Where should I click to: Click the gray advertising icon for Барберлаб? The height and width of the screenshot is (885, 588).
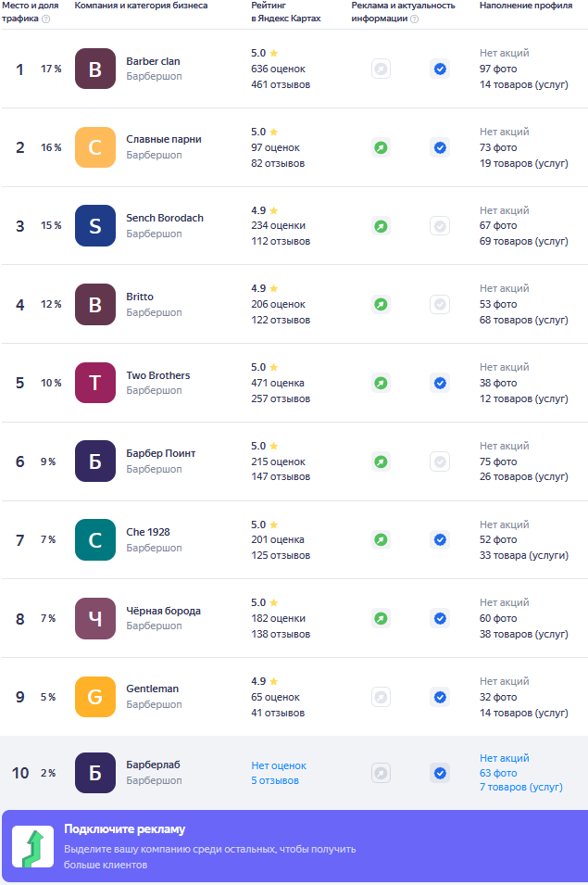(381, 773)
